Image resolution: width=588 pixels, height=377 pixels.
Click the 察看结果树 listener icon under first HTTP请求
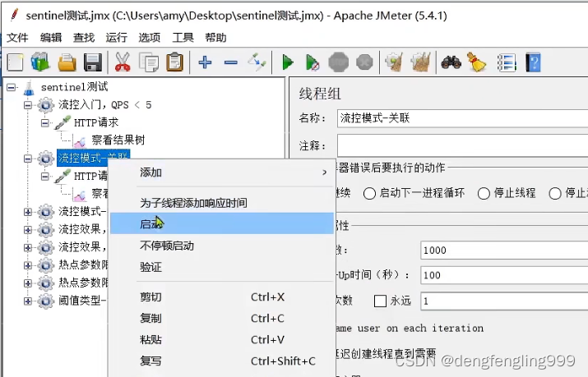[x=80, y=140]
